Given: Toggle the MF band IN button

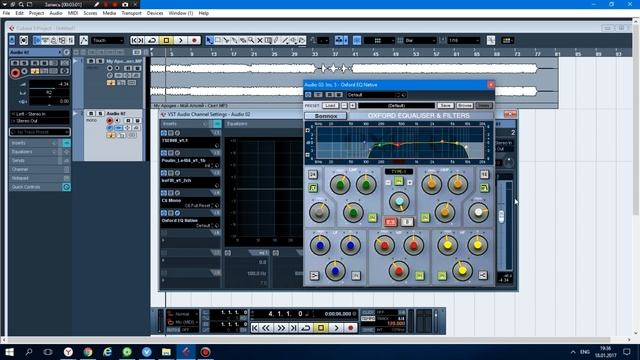Looking at the screenshot, I should [419, 276].
